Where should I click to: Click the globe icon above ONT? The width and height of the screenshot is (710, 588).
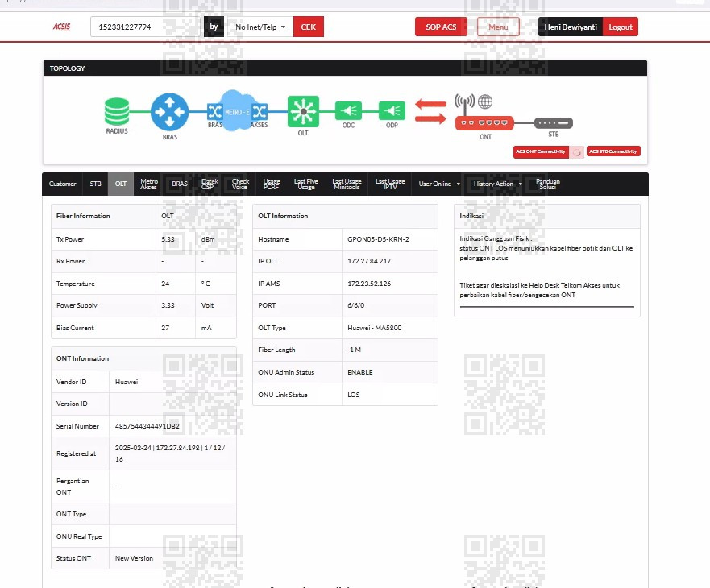[x=485, y=101]
